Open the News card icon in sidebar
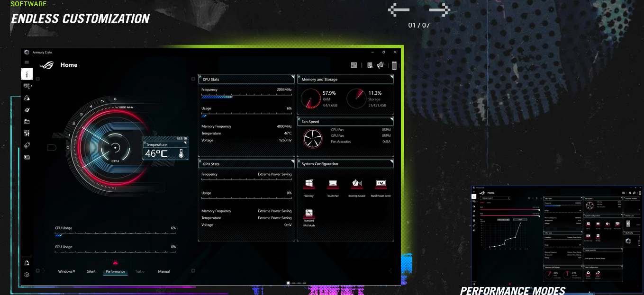 27,157
